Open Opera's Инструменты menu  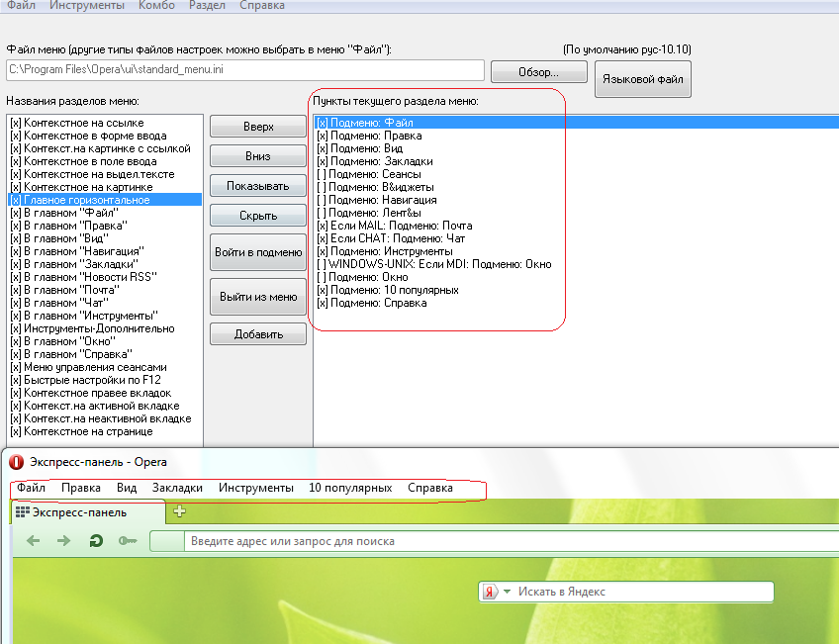click(x=256, y=488)
